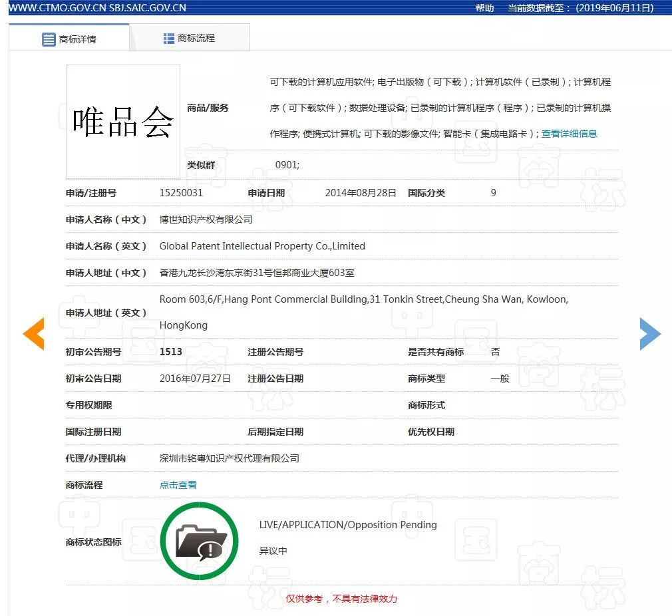
Task: Click the WWW.CTMO.GOV.CN site header text
Action: 57,8
